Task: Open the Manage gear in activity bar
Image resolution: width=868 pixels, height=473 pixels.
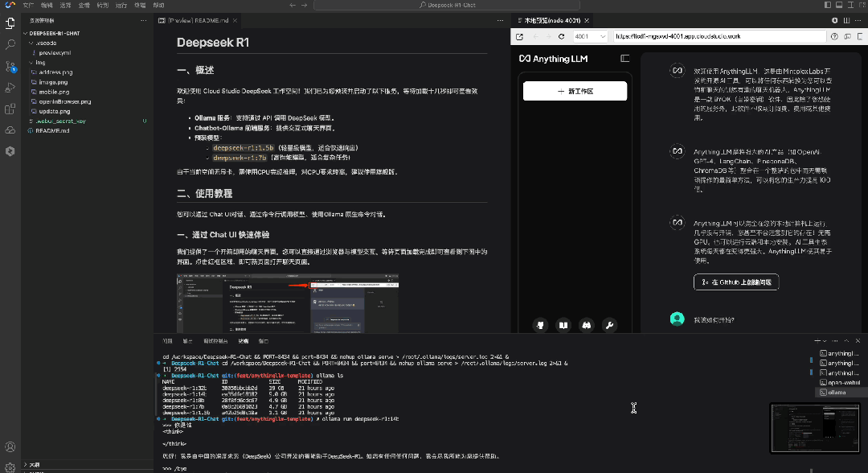Action: tap(10, 467)
